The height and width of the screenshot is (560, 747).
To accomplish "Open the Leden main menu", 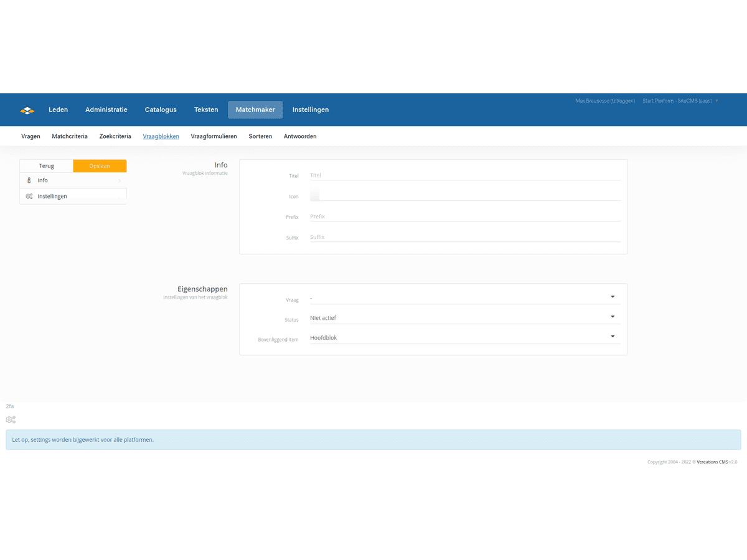I will point(59,110).
